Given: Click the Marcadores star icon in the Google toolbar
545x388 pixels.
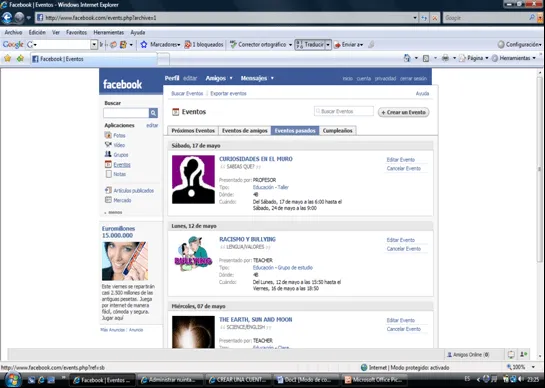Looking at the screenshot, I should [144, 45].
